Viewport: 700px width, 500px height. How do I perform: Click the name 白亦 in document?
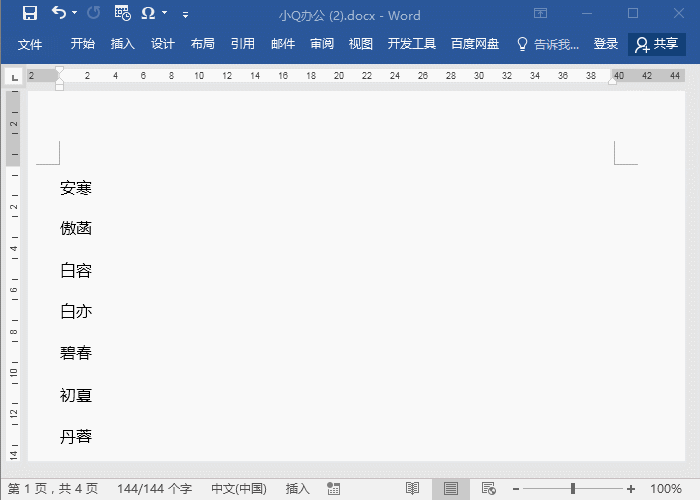tap(76, 311)
